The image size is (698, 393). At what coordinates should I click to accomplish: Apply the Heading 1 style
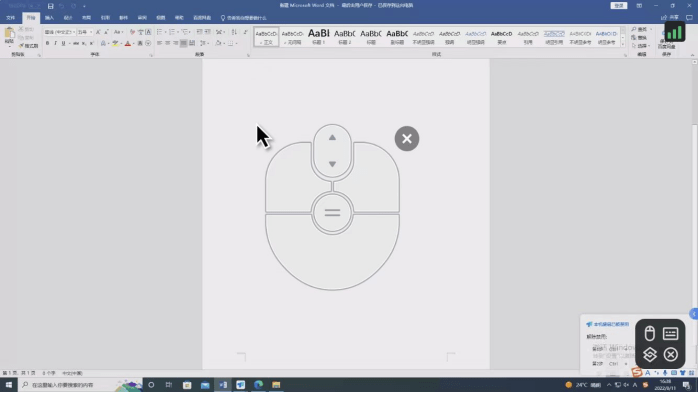click(319, 37)
